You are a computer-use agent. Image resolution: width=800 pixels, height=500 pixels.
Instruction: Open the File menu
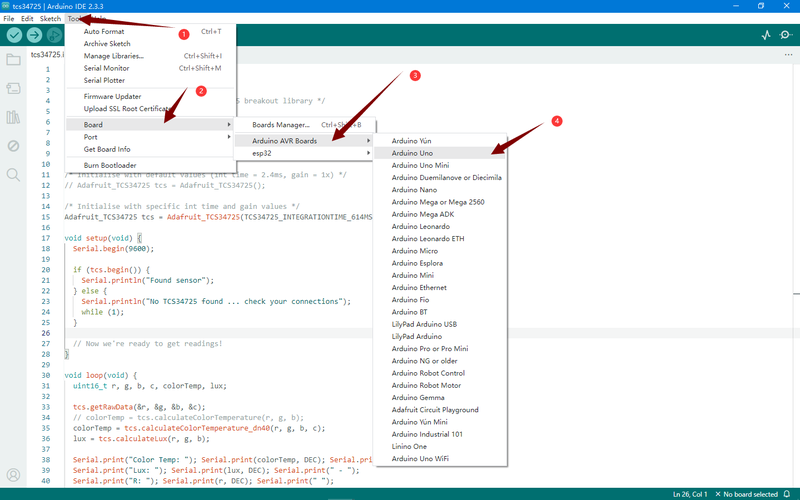point(9,18)
